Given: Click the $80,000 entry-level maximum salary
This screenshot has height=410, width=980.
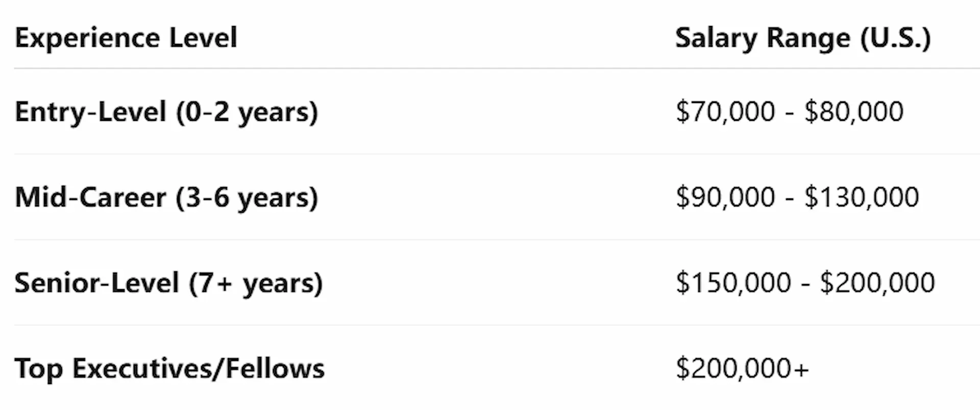Looking at the screenshot, I should (x=854, y=112).
